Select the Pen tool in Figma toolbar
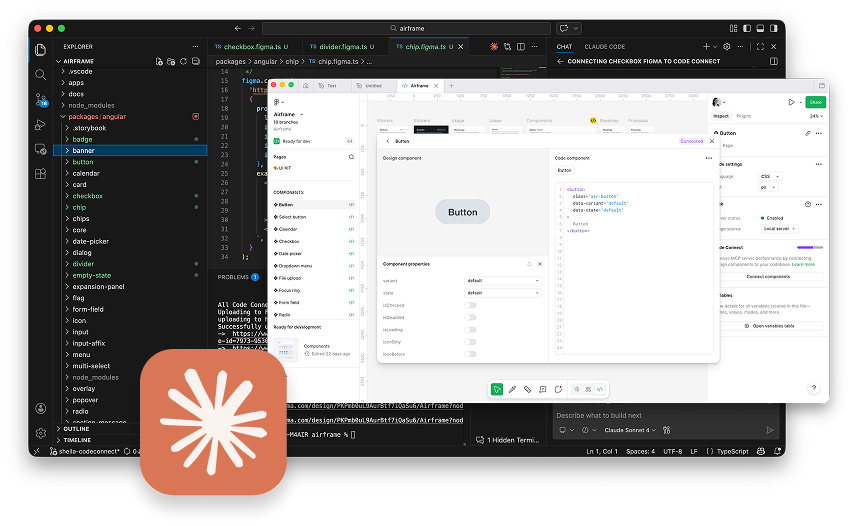This screenshot has width=851, height=526. pos(512,389)
